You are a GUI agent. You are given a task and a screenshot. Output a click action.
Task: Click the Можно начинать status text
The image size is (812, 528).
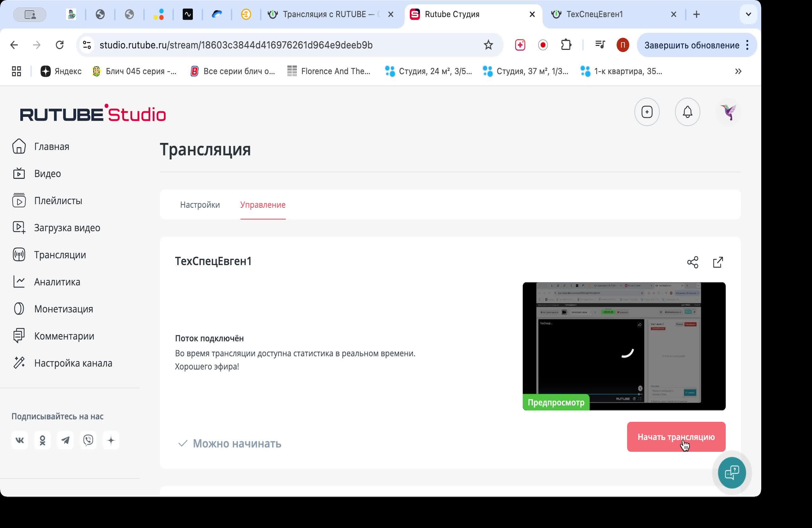(237, 443)
